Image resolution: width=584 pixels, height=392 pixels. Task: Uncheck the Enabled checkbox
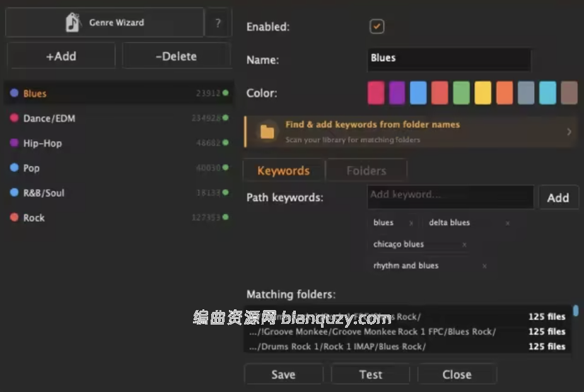coord(377,26)
